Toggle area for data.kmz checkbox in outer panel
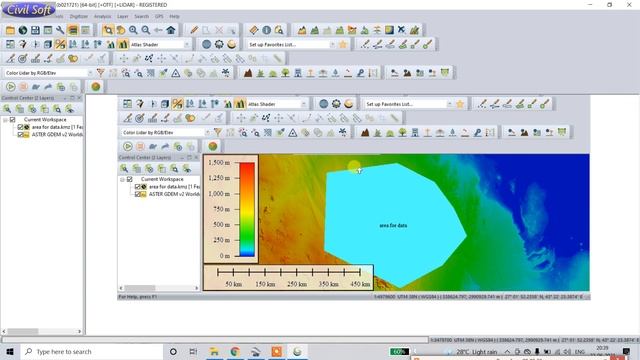The height and width of the screenshot is (360, 640). click(x=20, y=127)
